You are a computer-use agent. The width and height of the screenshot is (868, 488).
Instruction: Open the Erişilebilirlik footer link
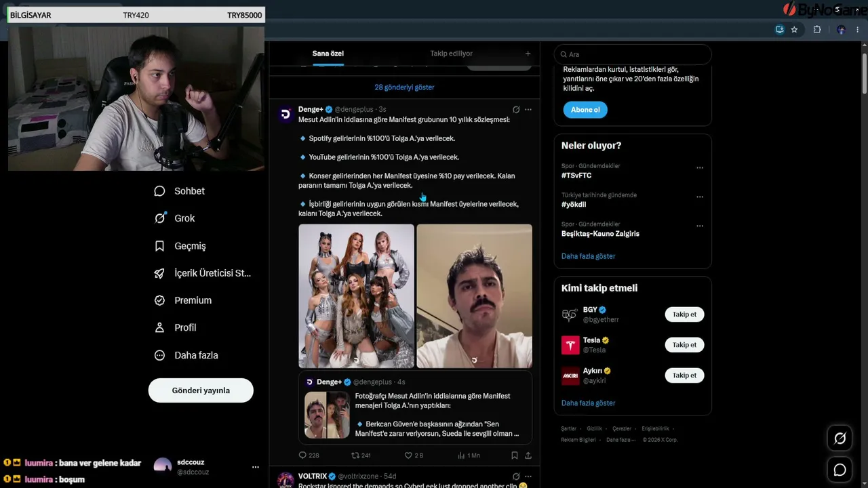pyautogui.click(x=656, y=429)
